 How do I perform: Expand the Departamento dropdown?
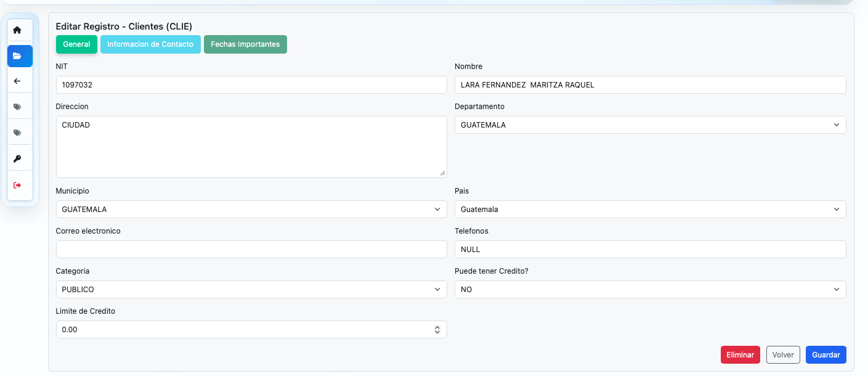[x=650, y=125]
